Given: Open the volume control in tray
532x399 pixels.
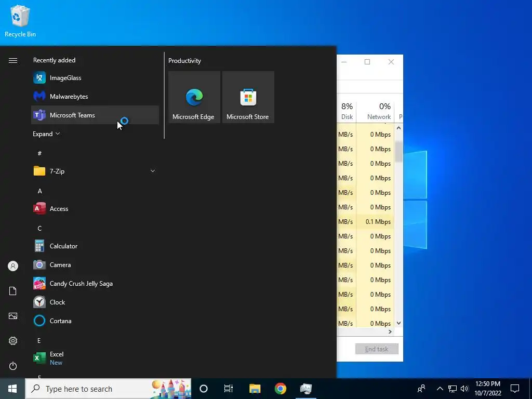Looking at the screenshot, I should 464,389.
